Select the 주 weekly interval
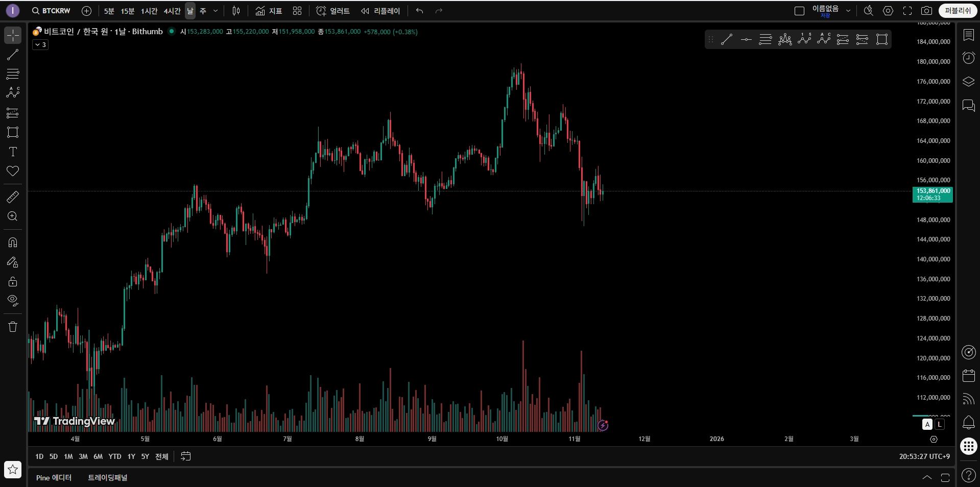Image resolution: width=980 pixels, height=487 pixels. click(x=203, y=11)
